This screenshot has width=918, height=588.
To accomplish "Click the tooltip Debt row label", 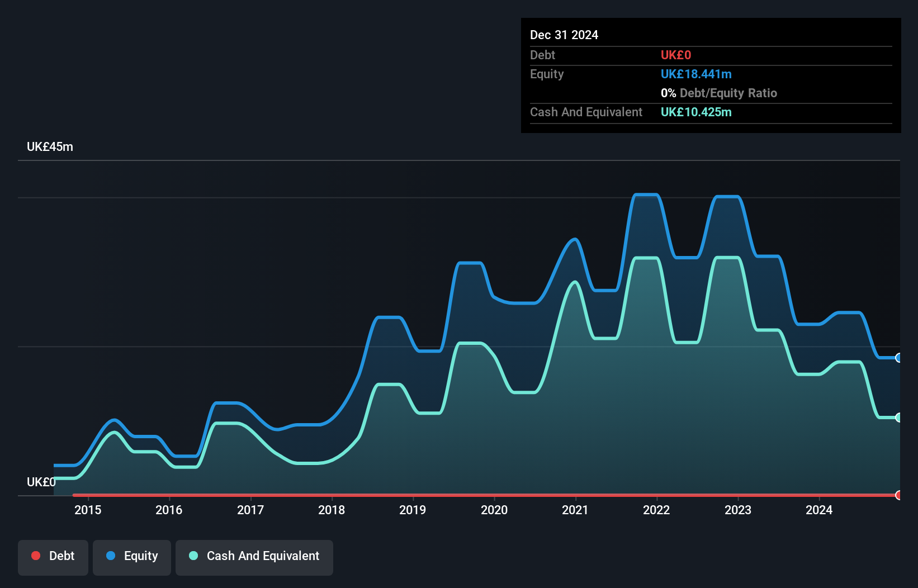I will tap(542, 55).
